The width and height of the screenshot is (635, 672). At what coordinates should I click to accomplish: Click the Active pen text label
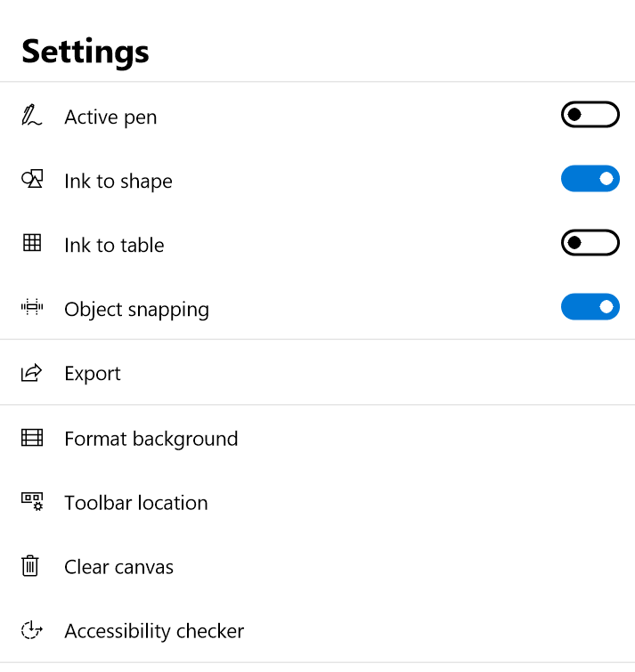pyautogui.click(x=110, y=117)
